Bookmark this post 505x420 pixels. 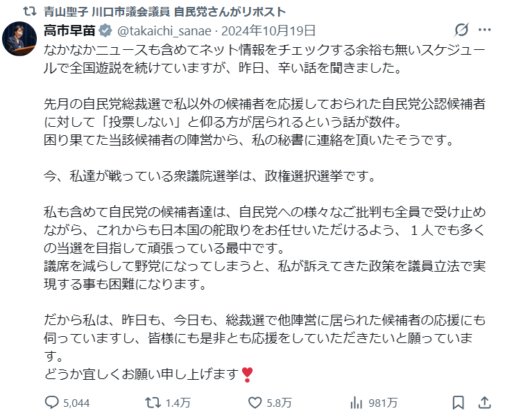(x=458, y=402)
